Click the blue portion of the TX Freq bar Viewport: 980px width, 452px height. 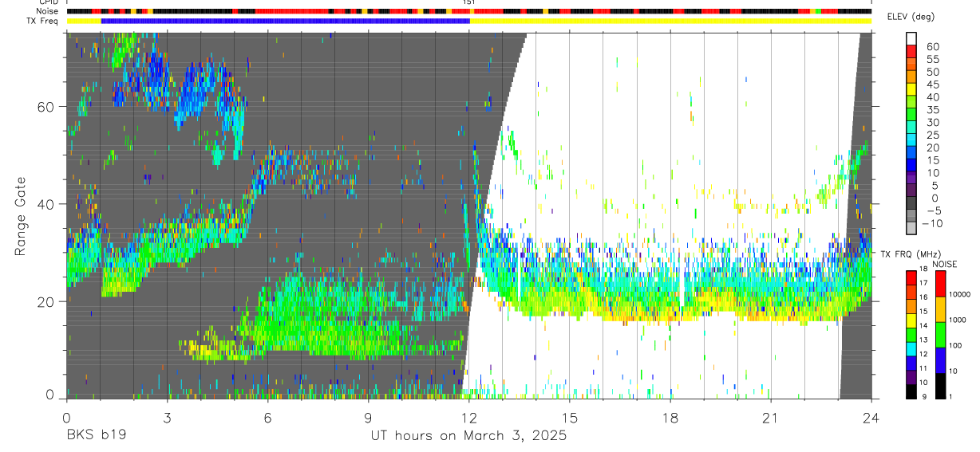[286, 21]
